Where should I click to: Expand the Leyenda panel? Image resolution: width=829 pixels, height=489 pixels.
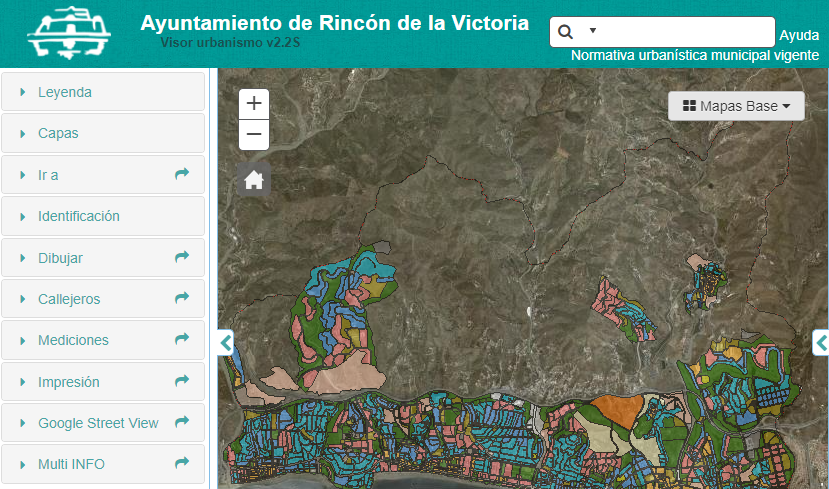coord(103,92)
